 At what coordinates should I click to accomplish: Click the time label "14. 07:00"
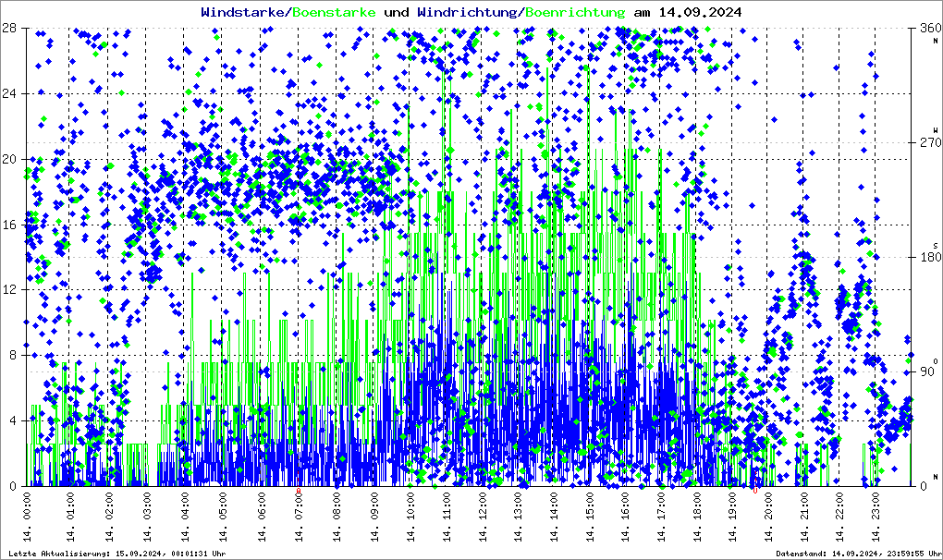[299, 517]
